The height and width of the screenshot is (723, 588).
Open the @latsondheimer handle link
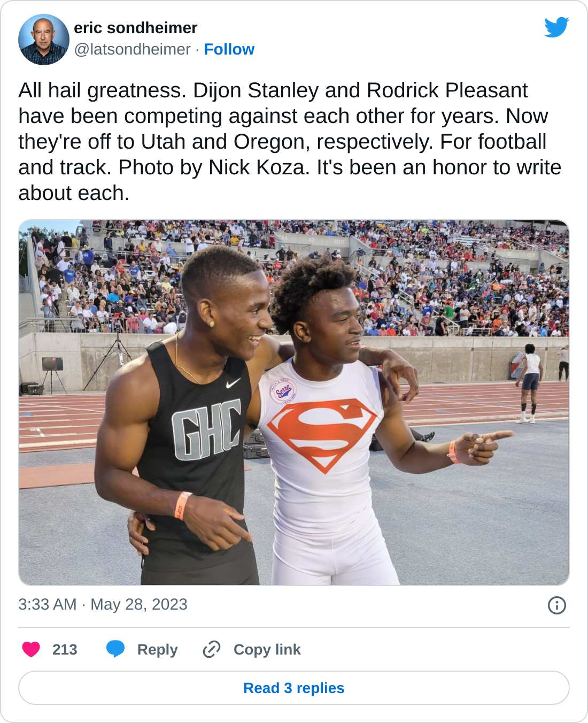click(x=132, y=49)
